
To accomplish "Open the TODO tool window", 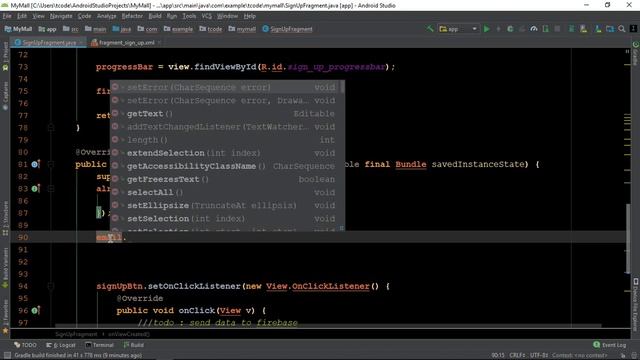I will click(25, 345).
